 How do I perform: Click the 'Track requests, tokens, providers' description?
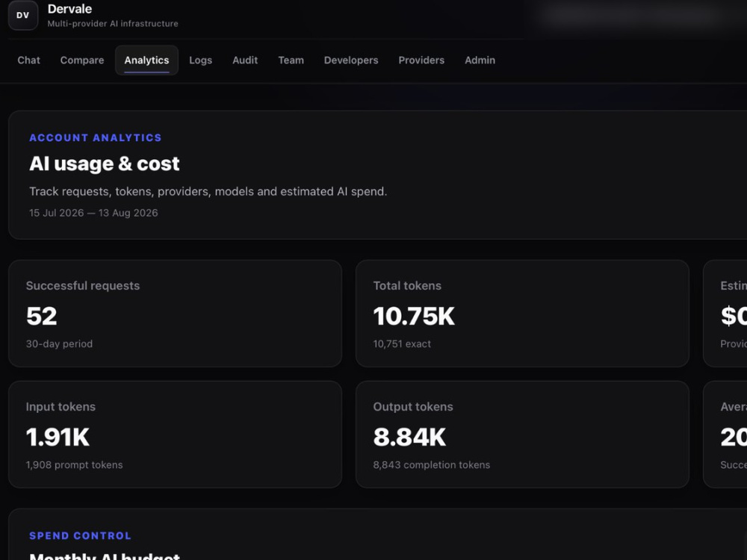(x=208, y=191)
